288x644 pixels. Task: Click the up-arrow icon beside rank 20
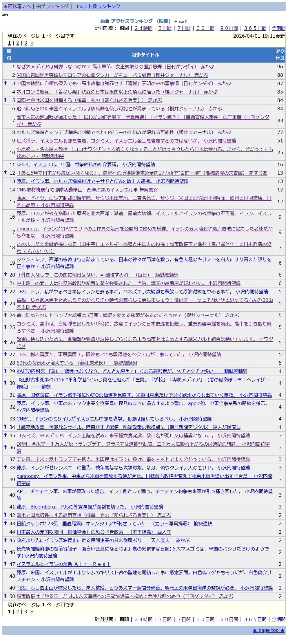tap(5, 275)
